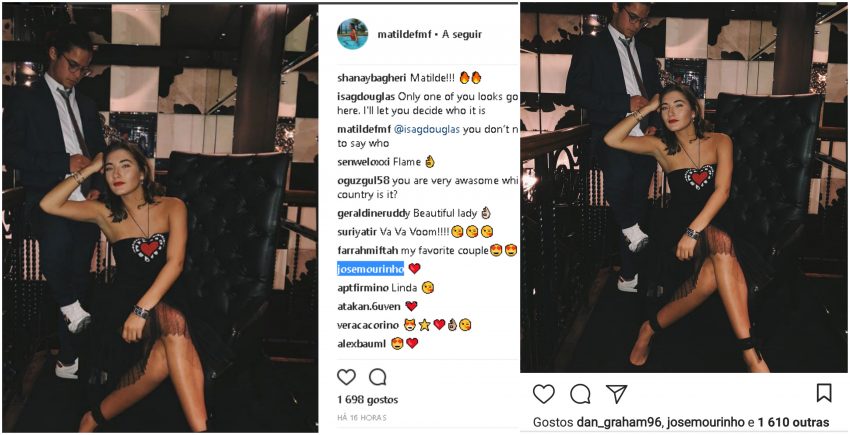Open the left photo of the couple
The width and height of the screenshot is (850, 435).
coord(160,218)
